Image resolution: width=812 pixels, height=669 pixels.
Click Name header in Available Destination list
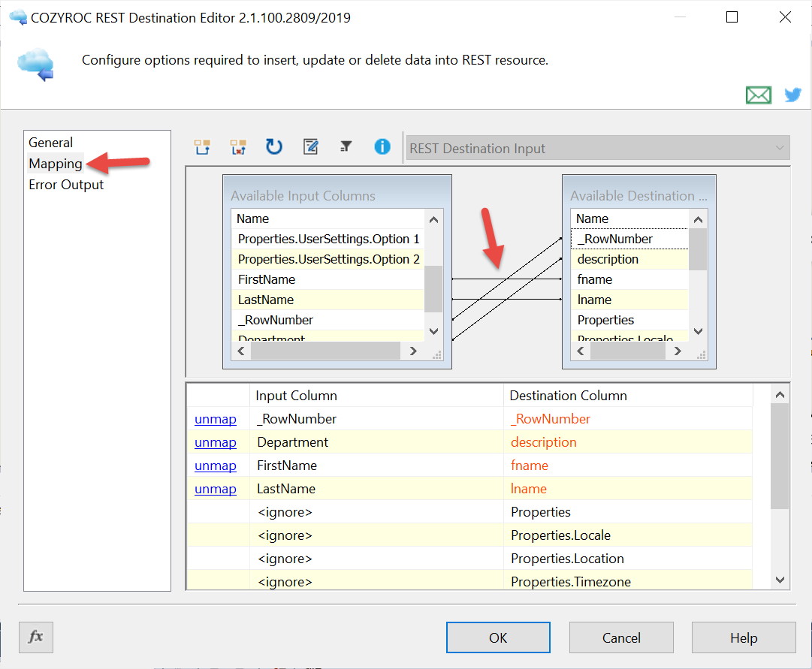(629, 218)
